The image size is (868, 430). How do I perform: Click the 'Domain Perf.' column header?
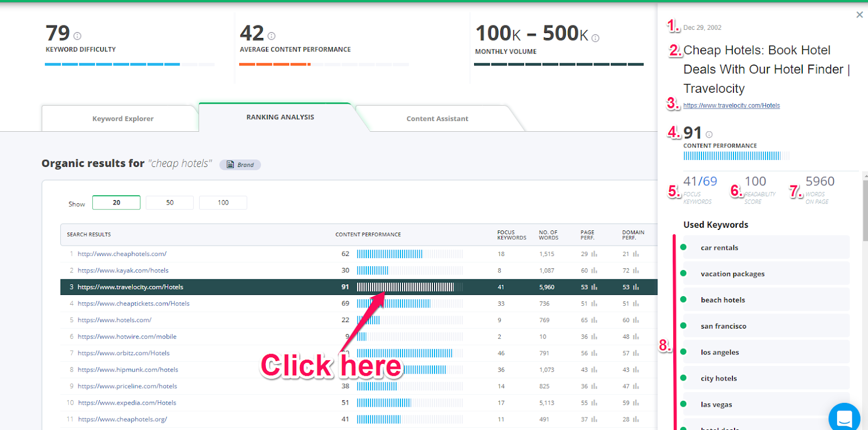coord(633,235)
